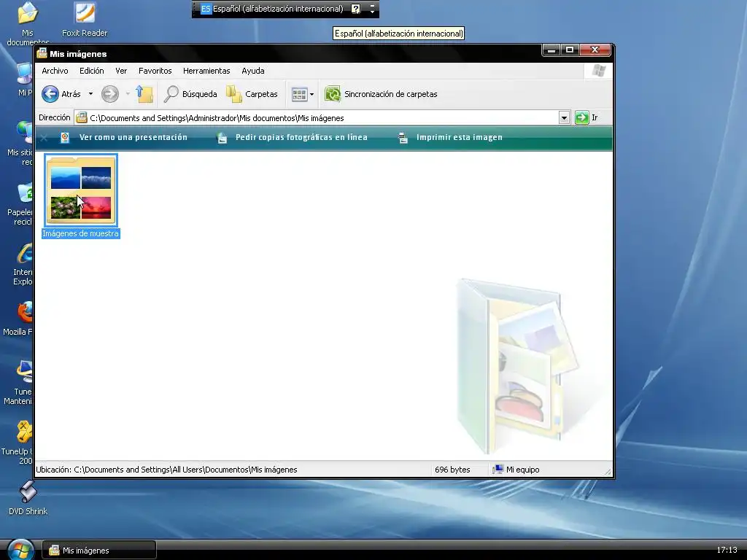Open the Herramientas menu
747x560 pixels.
[206, 71]
